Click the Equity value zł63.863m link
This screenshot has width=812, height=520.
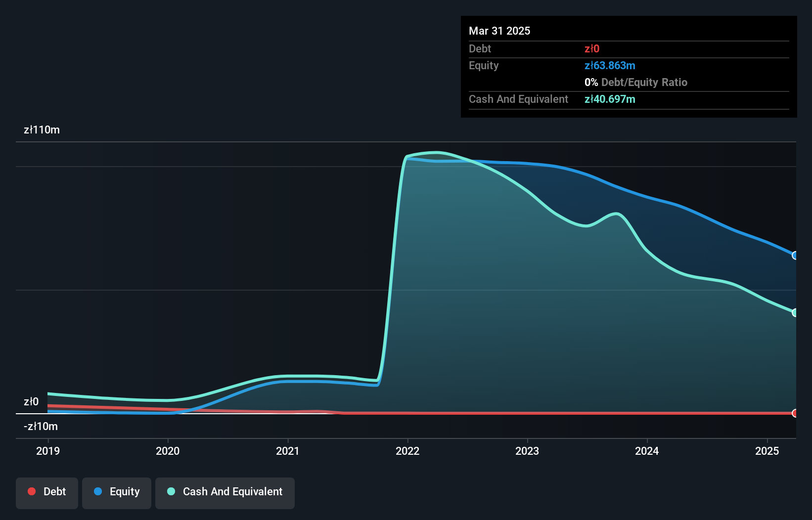[610, 65]
